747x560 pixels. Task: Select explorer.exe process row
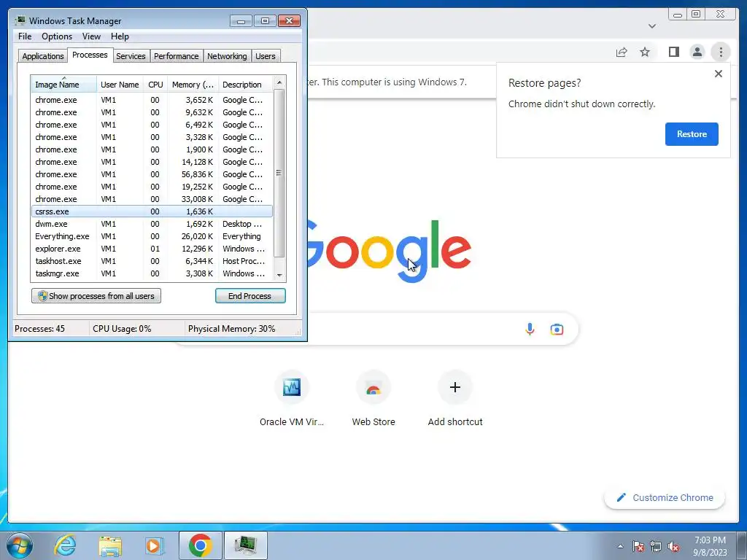tap(152, 249)
